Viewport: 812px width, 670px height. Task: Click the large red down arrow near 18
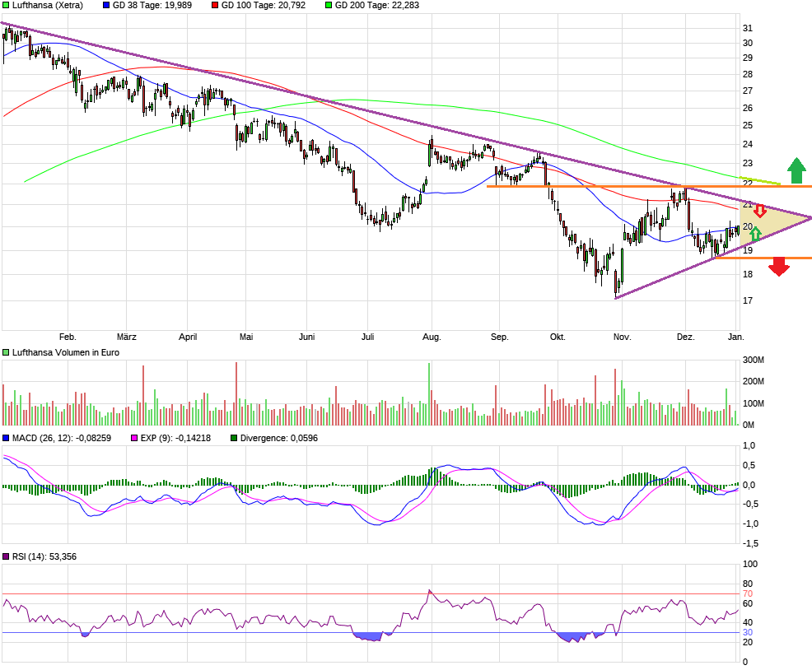[x=779, y=267]
